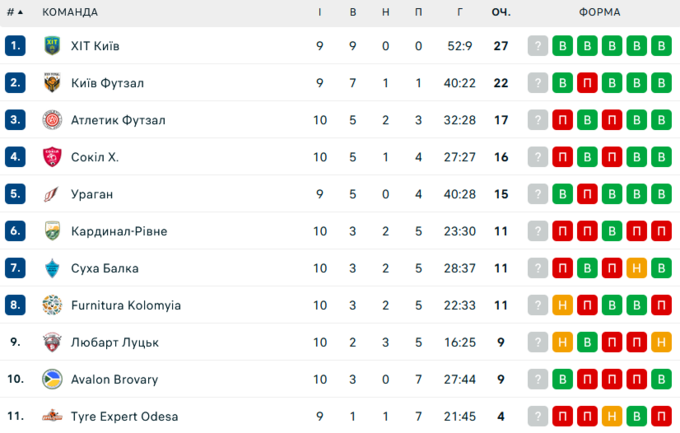Screen dimensions: 680x433
Task: Open the Любарт Луцьк team link
Action: [x=115, y=342]
